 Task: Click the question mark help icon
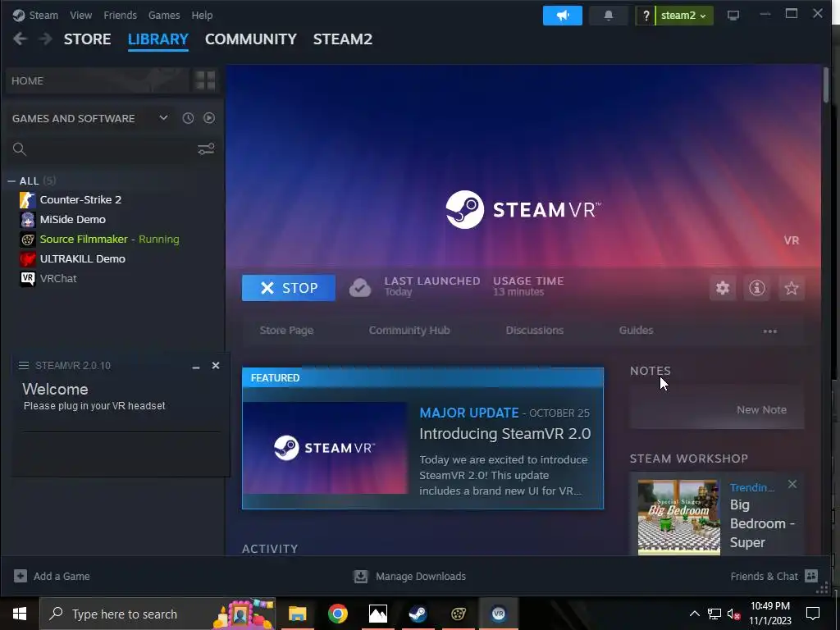coord(646,16)
